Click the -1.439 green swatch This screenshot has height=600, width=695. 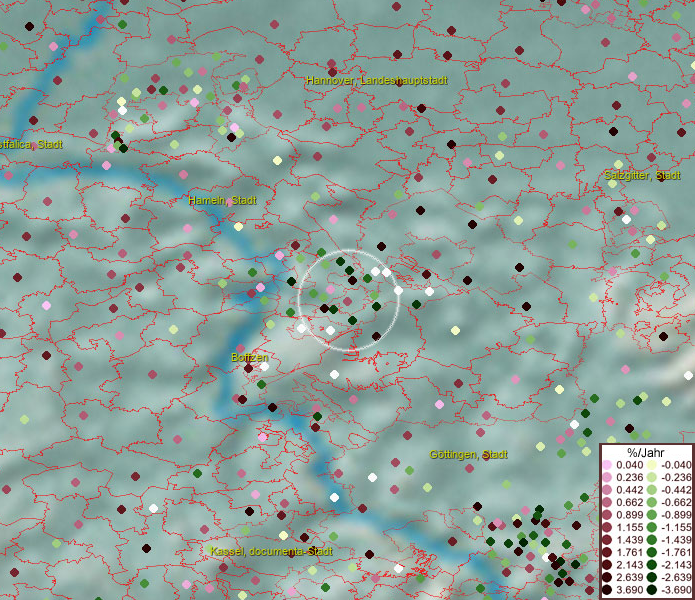pos(652,540)
